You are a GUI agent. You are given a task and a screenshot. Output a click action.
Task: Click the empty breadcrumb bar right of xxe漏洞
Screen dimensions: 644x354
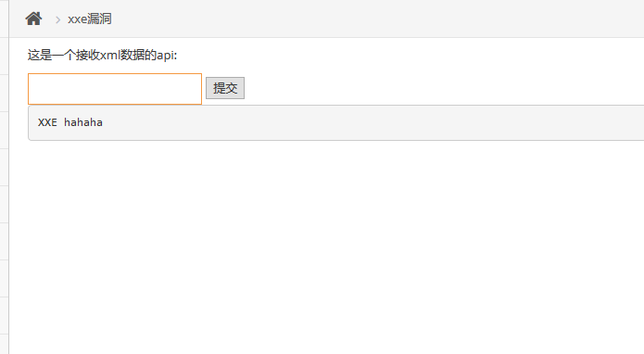[x=370, y=19]
